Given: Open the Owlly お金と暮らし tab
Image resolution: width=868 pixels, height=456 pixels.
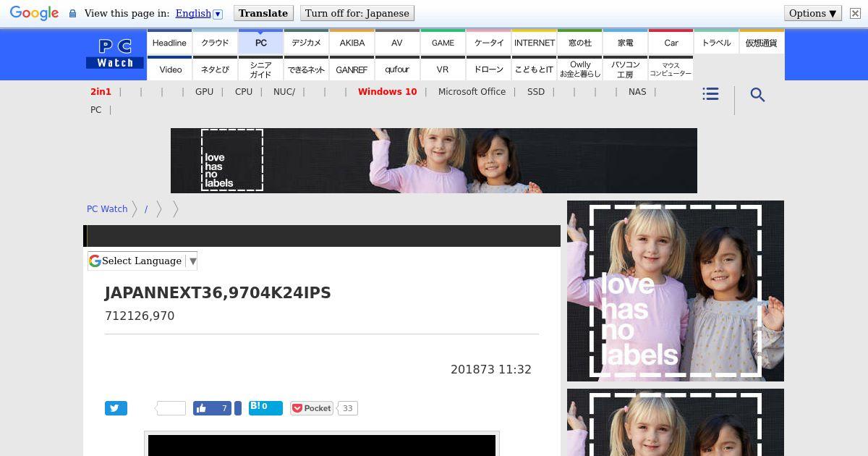Looking at the screenshot, I should (x=579, y=69).
